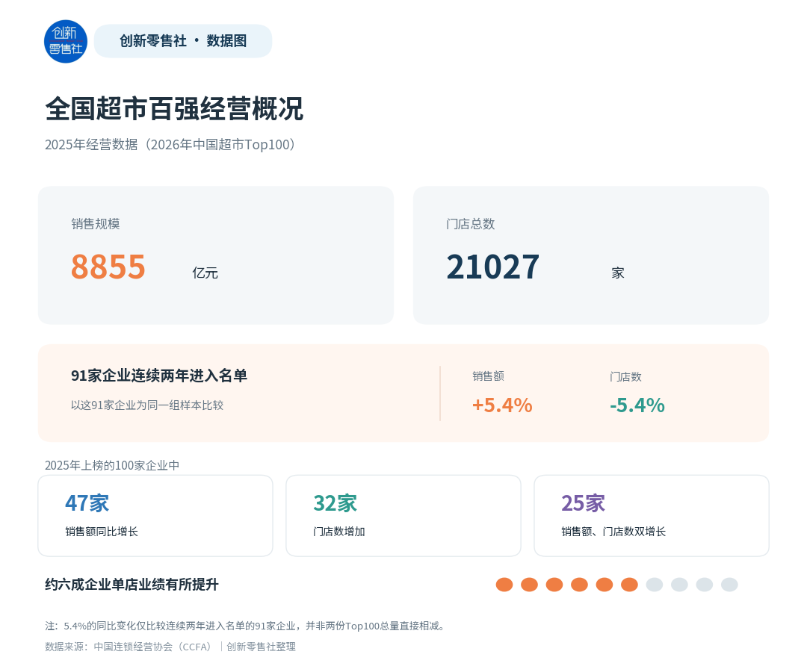Click the credit 创新零售社整理
Screen dimensions: 807x672
pos(262,647)
